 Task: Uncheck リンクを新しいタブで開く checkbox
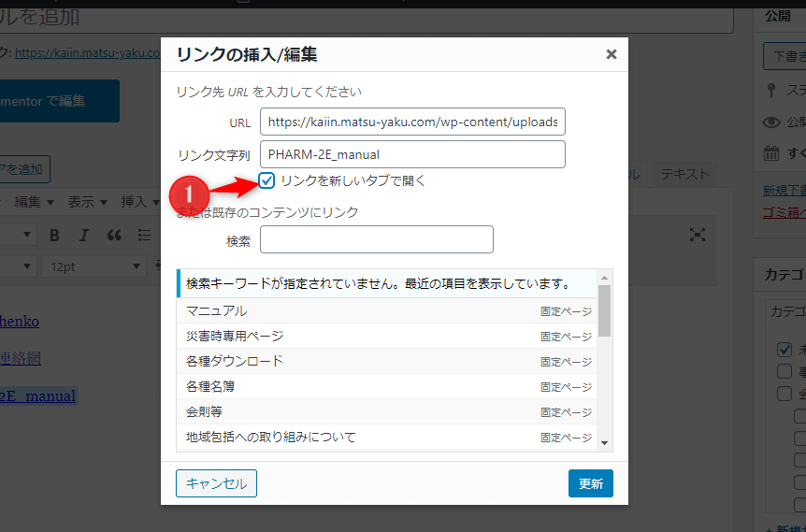click(267, 180)
